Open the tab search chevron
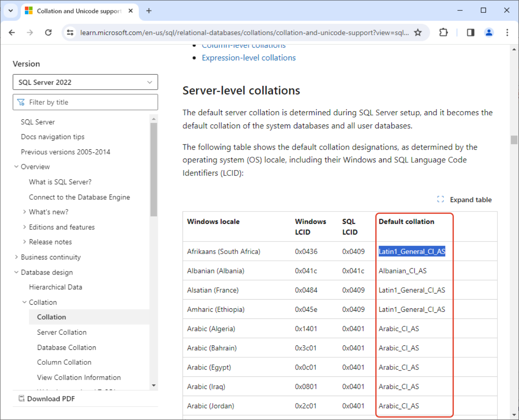This screenshot has width=519, height=420. [11, 10]
